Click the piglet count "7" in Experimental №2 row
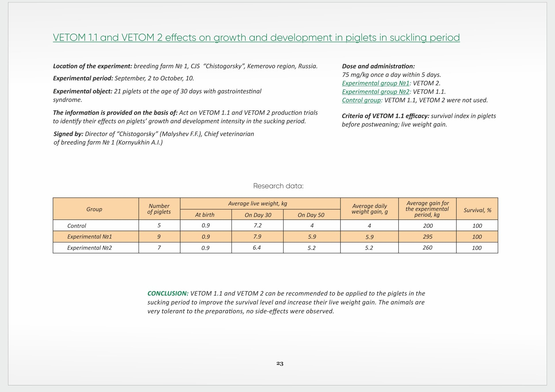 (159, 248)
